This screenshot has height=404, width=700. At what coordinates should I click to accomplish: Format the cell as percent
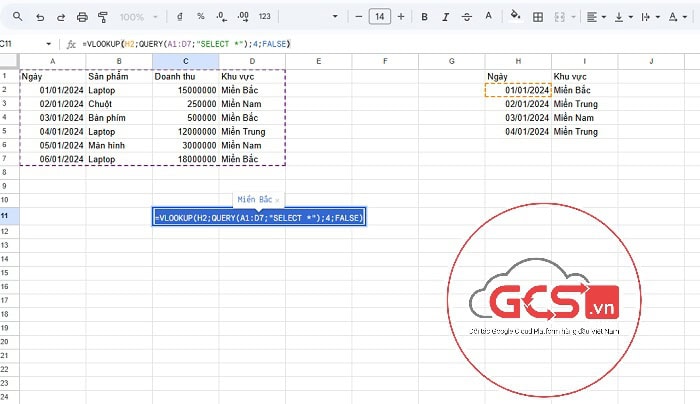pos(201,17)
